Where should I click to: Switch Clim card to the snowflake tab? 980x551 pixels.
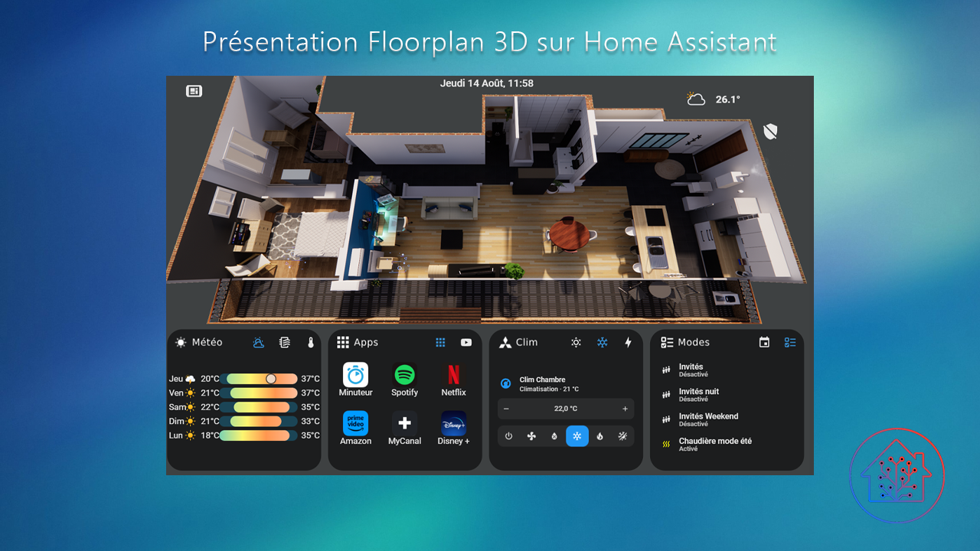(603, 343)
